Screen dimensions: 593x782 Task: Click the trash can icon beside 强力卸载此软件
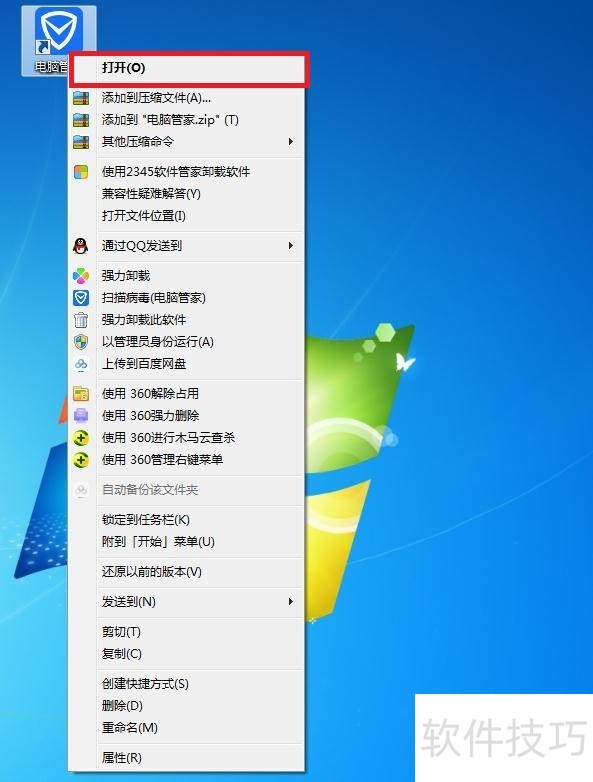point(81,320)
